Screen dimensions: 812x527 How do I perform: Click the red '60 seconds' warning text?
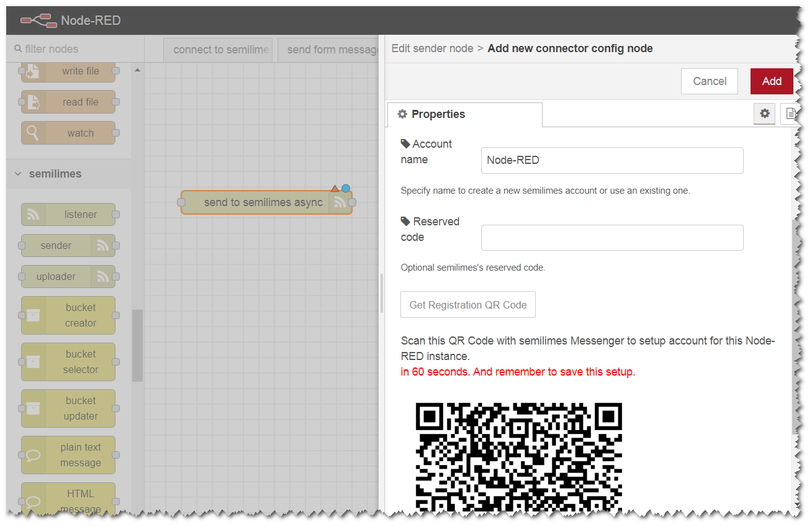518,372
